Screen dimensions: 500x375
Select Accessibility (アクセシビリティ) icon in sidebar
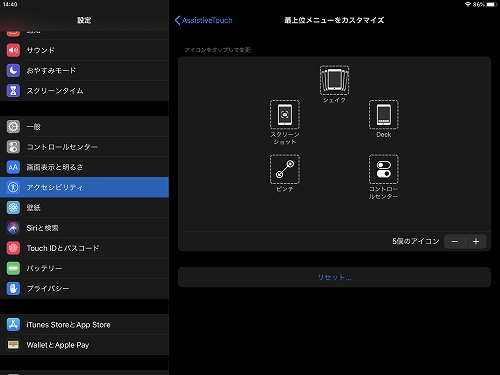tap(13, 187)
